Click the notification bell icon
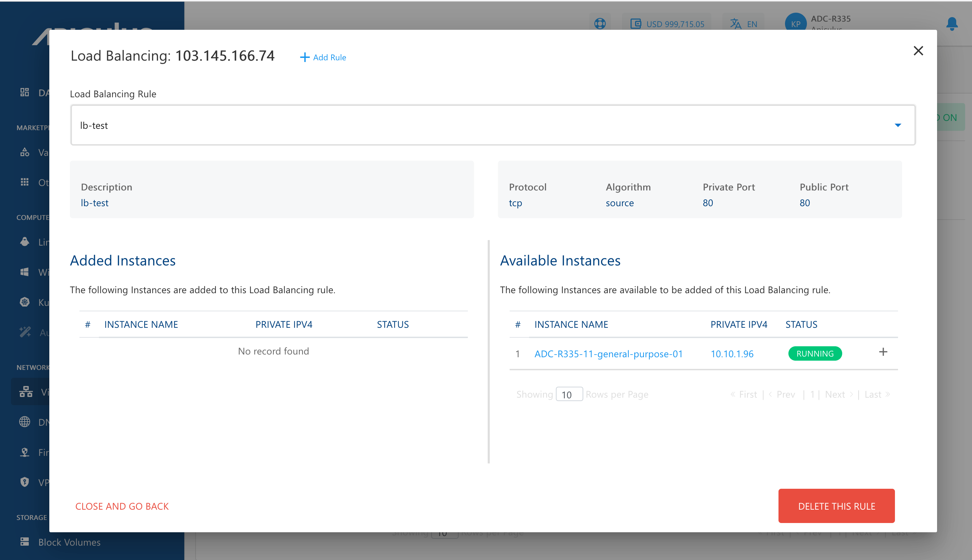Viewport: 972px width, 560px height. [952, 24]
